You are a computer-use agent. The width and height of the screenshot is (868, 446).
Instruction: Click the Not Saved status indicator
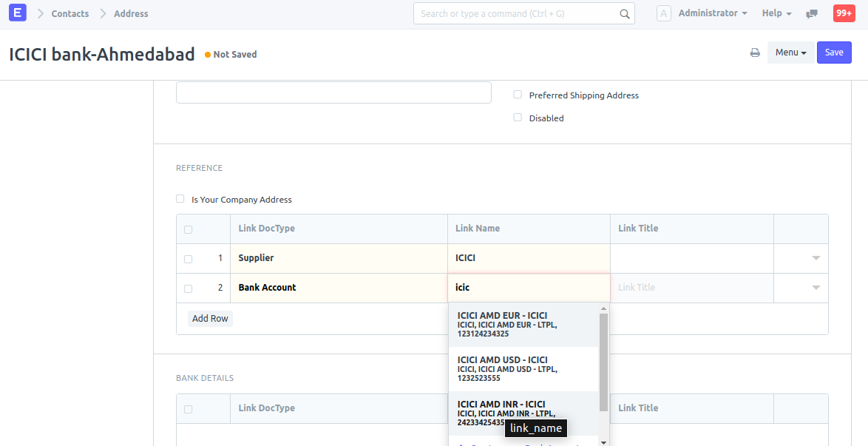pos(231,54)
